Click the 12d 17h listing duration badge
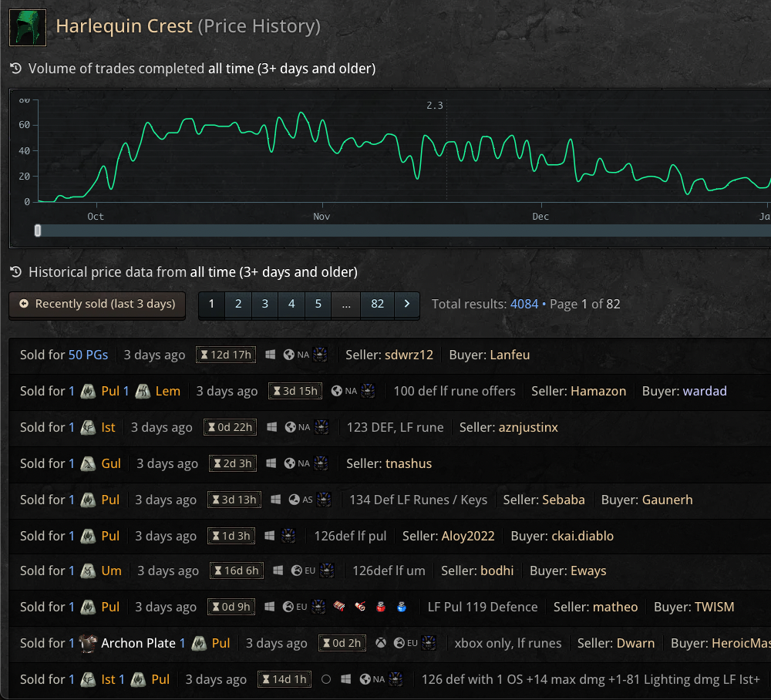This screenshot has width=771, height=700. click(226, 355)
